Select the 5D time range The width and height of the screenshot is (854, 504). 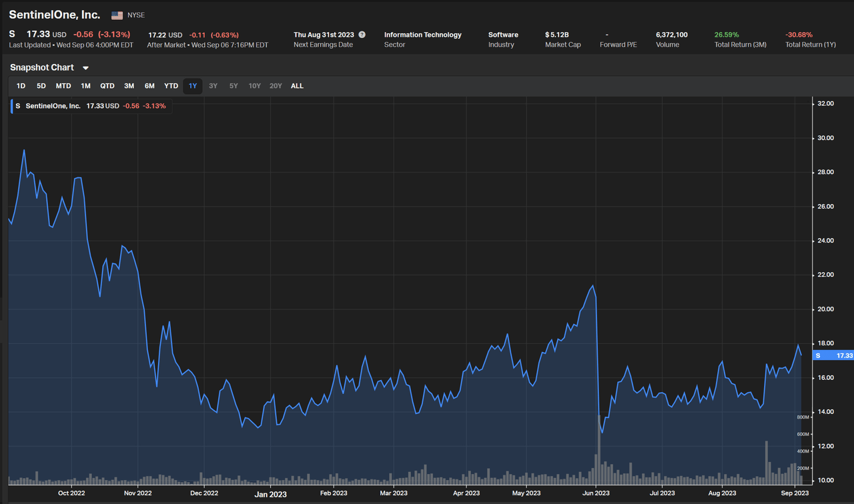(41, 86)
